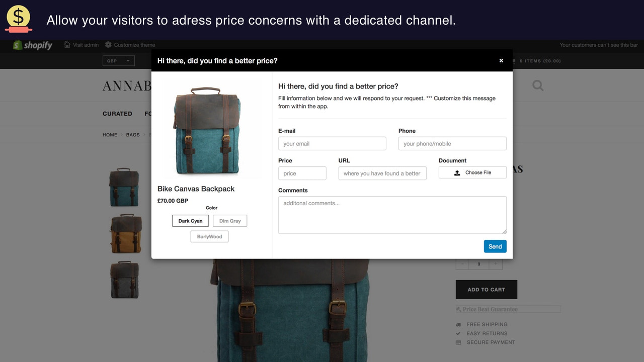Click the free shipping truck icon
The width and height of the screenshot is (644, 362).
(x=458, y=324)
